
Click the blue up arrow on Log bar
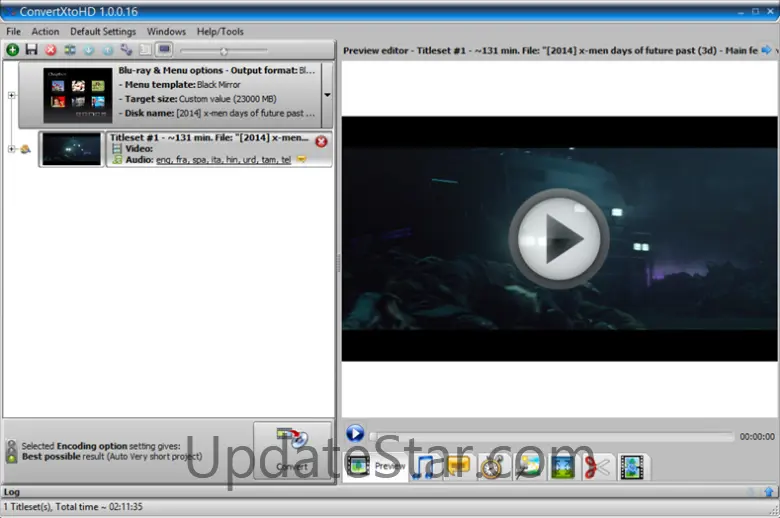(769, 492)
